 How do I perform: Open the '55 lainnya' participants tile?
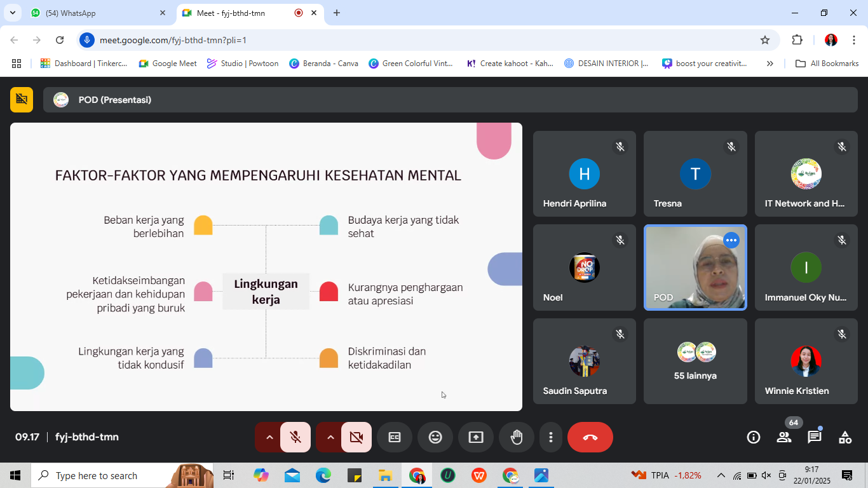point(695,362)
